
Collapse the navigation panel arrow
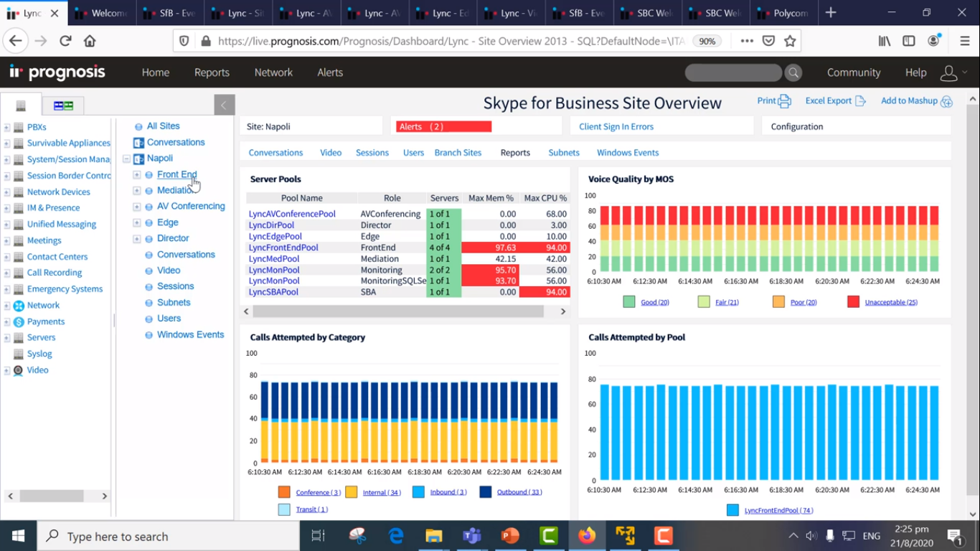[224, 105]
